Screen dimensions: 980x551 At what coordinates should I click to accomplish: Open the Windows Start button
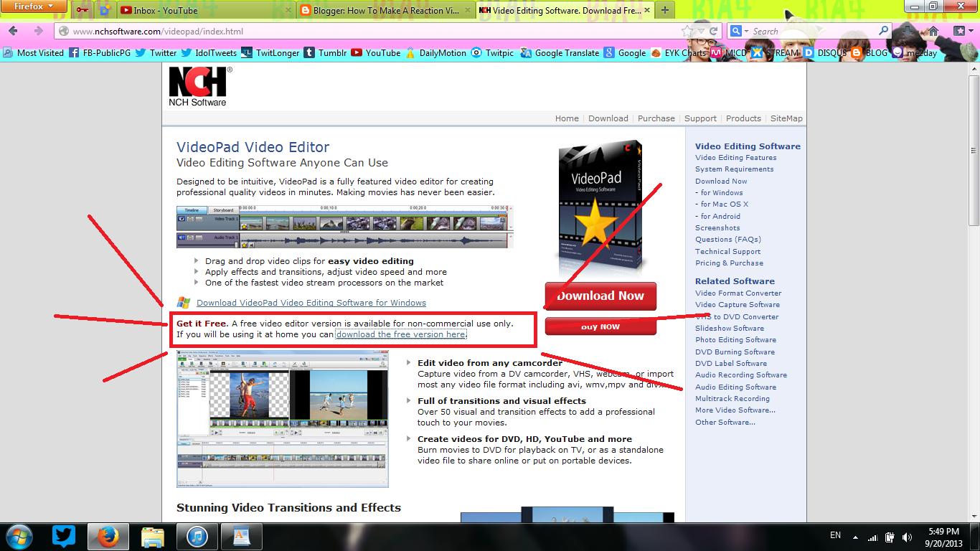(x=19, y=536)
